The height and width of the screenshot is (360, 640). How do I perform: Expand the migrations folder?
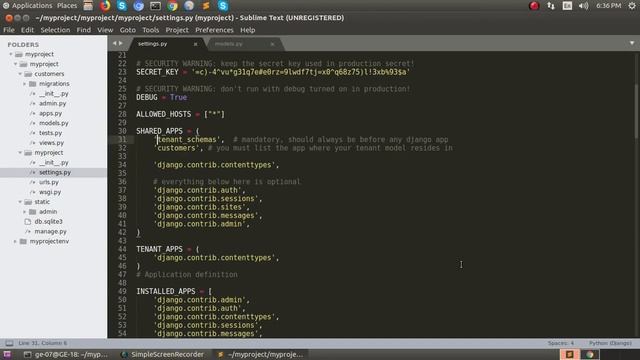tap(25, 84)
